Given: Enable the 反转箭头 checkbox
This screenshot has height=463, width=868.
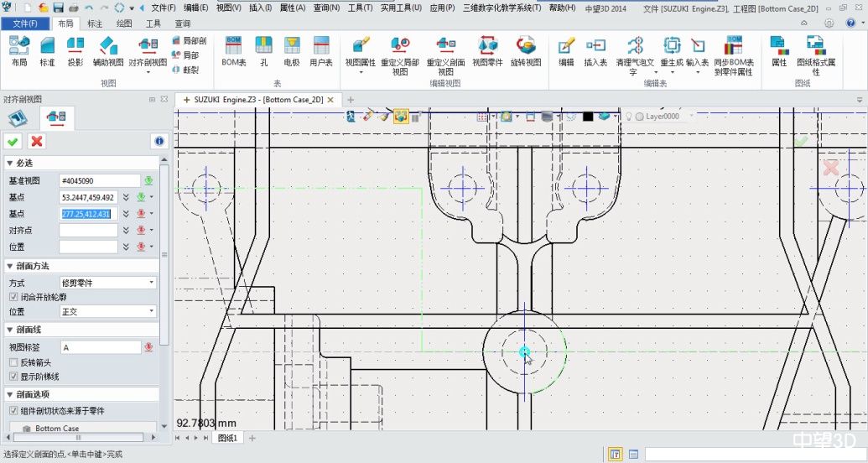Looking at the screenshot, I should pos(13,362).
